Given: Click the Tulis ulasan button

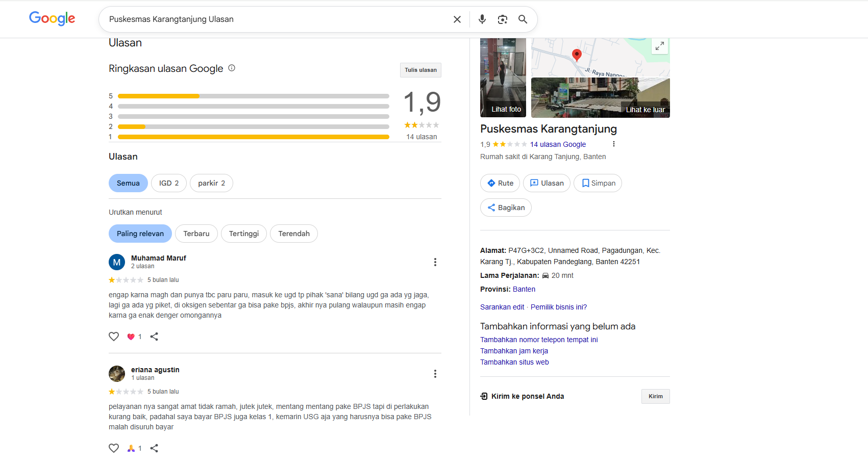Looking at the screenshot, I should (x=420, y=70).
